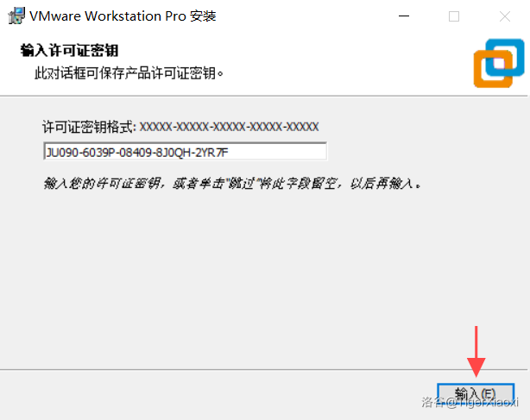Click the bold heading 输入许可证密钥
Image resolution: width=530 pixels, height=420 pixels.
[x=69, y=51]
